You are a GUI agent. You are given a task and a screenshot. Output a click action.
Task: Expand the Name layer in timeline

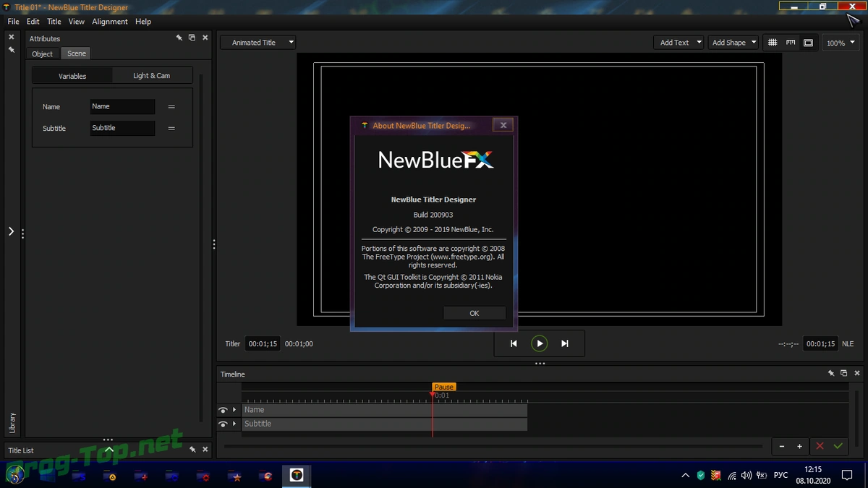(234, 410)
